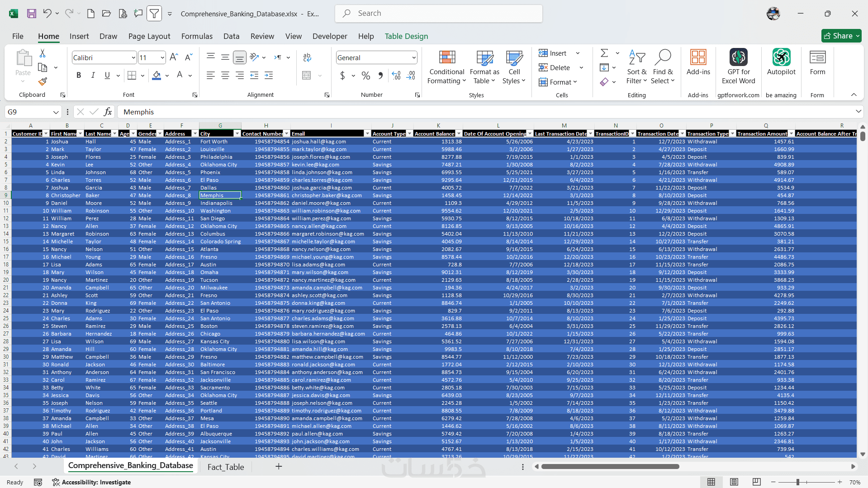Toggle Bold formatting
Screen dimensions: 868x488
coord(79,76)
